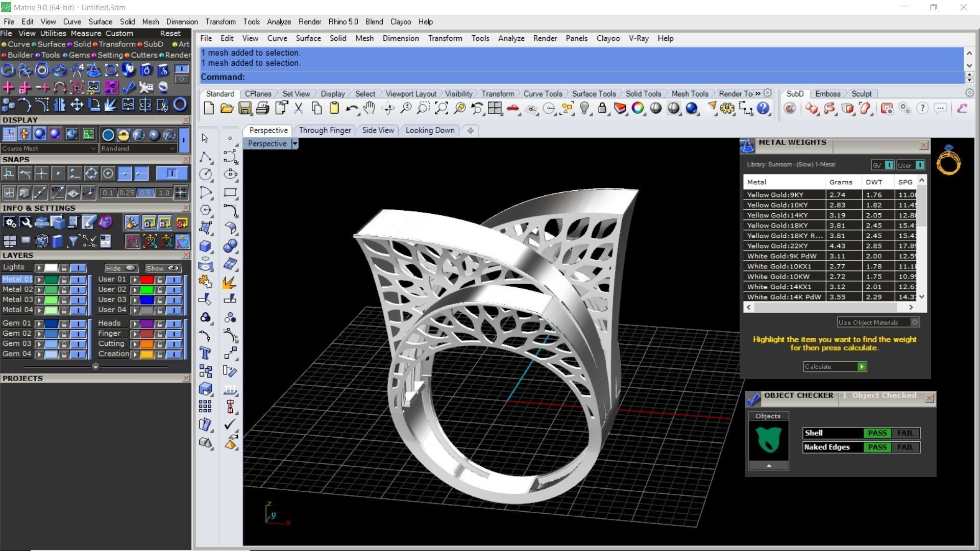This screenshot has height=551, width=980.
Task: Expand the Lights layer arrow
Action: 39,268
